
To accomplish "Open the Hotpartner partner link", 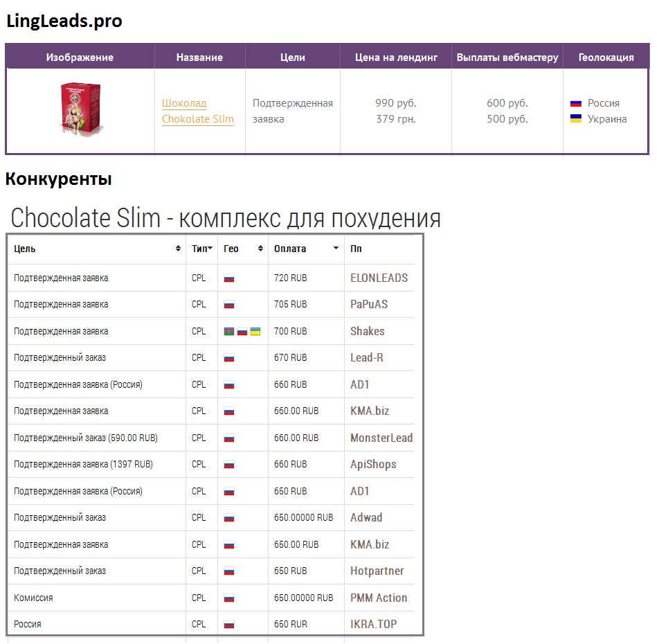I will 377,571.
